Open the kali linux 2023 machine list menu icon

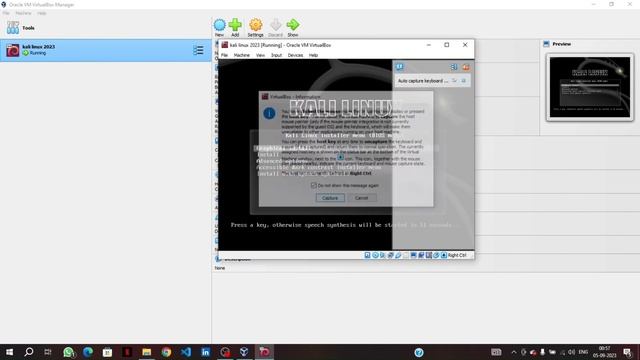pyautogui.click(x=198, y=50)
